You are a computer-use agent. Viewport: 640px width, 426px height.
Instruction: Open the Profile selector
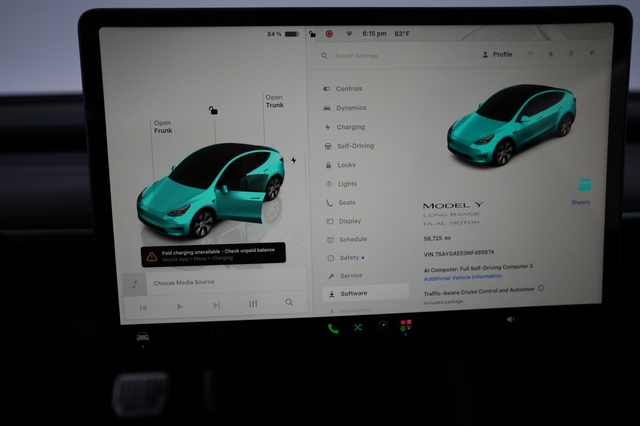(x=497, y=54)
